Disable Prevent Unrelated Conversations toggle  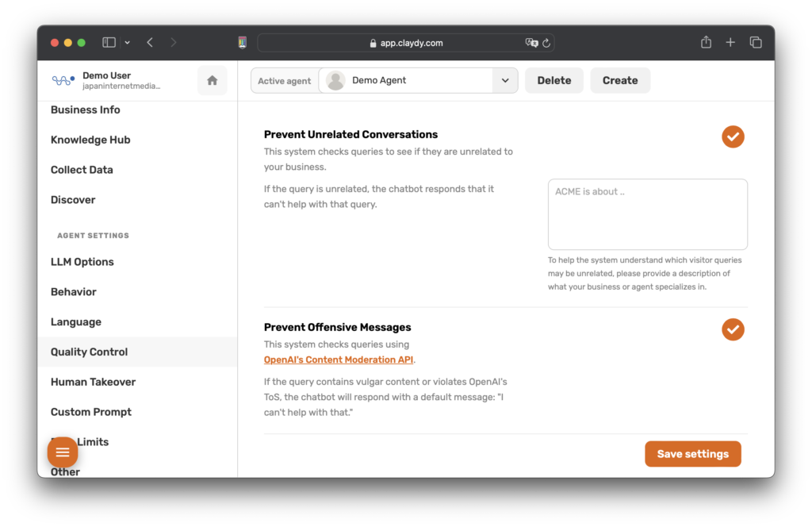pyautogui.click(x=733, y=137)
